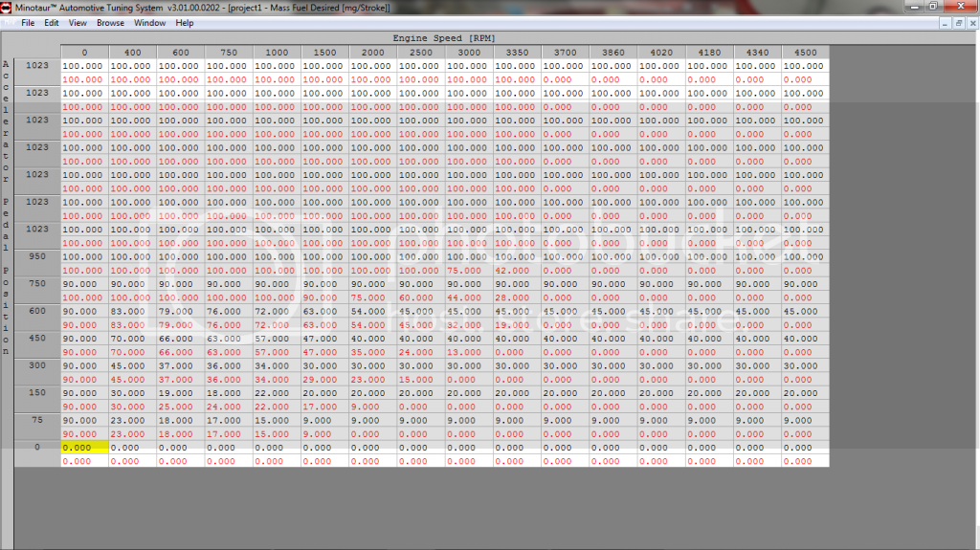980x550 pixels.
Task: Click the black 47.000 cell
Action: tap(325, 339)
